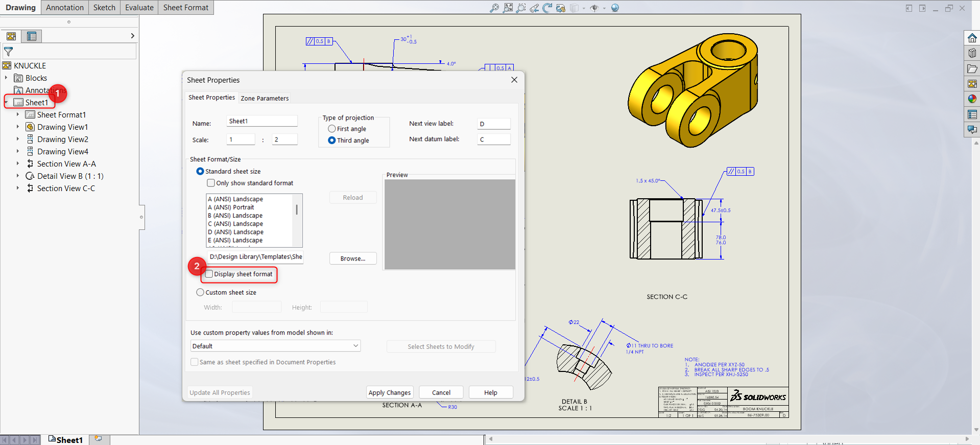
Task: Select Custom sheet size option
Action: tap(200, 293)
